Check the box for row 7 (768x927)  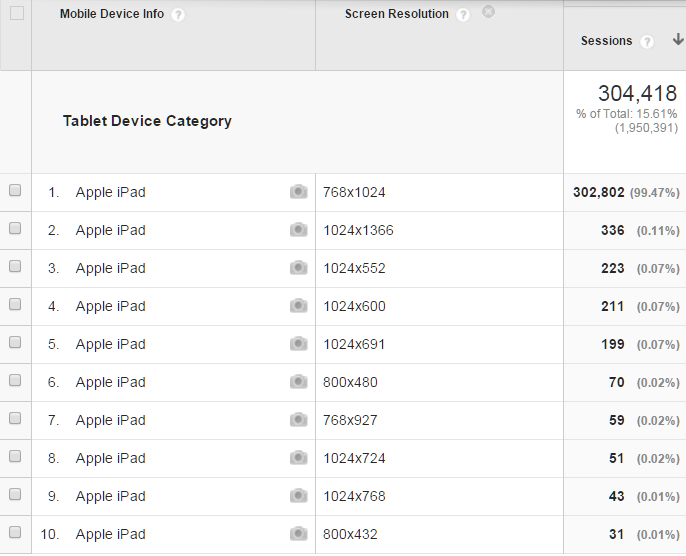15,419
